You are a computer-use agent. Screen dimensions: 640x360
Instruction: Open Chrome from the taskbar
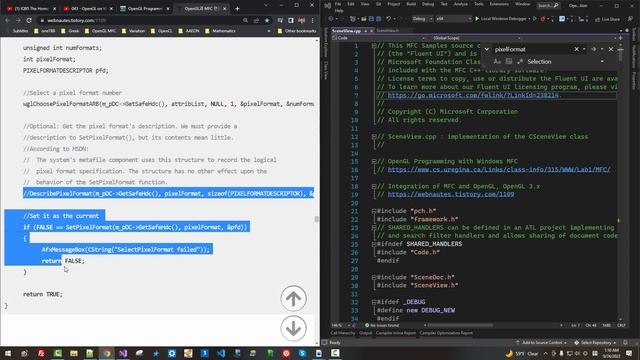click(x=106, y=353)
